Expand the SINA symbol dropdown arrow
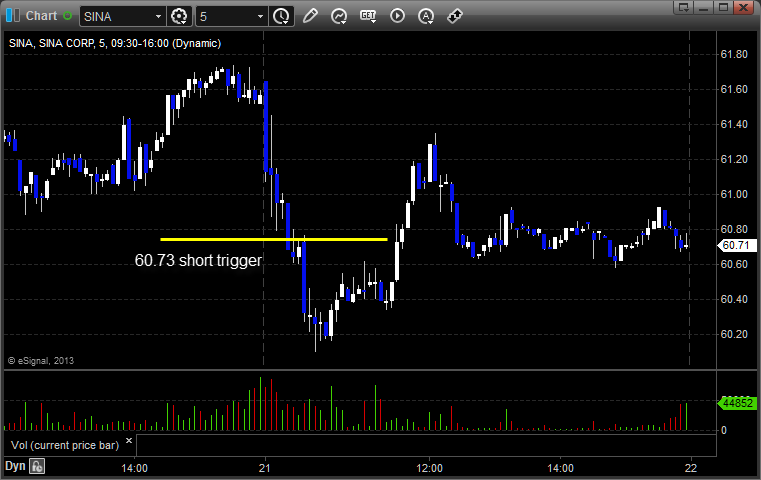The width and height of the screenshot is (761, 480). click(158, 17)
